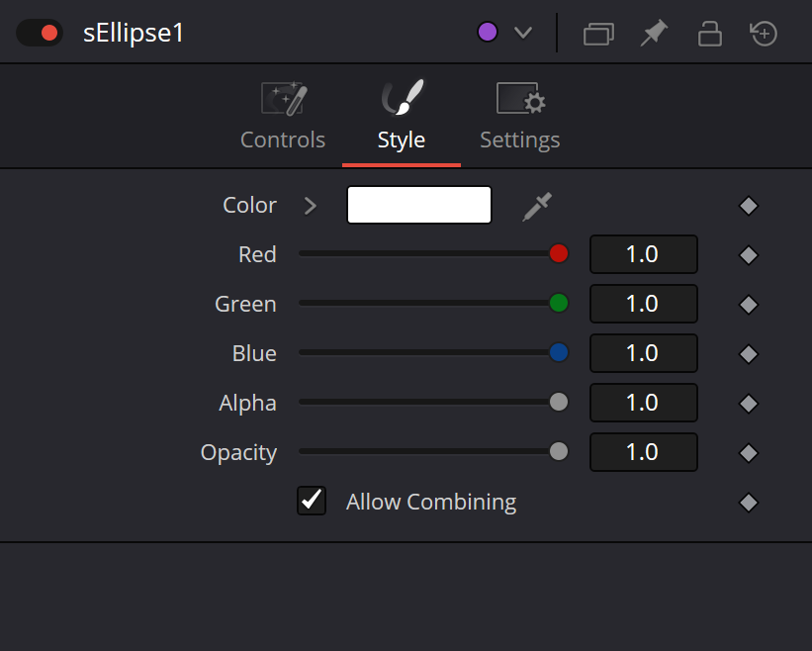812x651 pixels.
Task: Open the Settings tab
Action: tap(520, 116)
